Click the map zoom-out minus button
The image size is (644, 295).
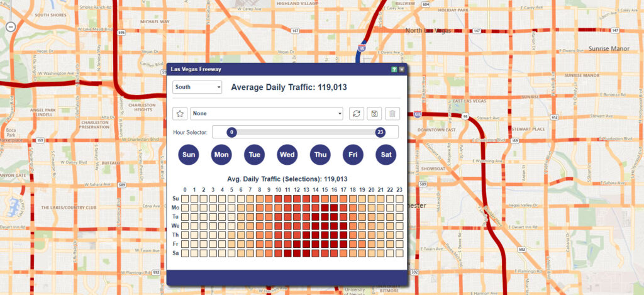click(10, 26)
